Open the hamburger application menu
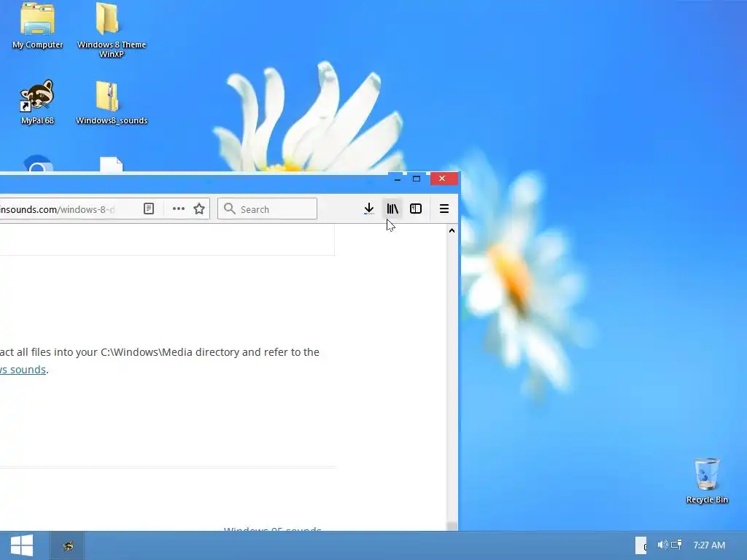This screenshot has width=747, height=560. (x=444, y=209)
